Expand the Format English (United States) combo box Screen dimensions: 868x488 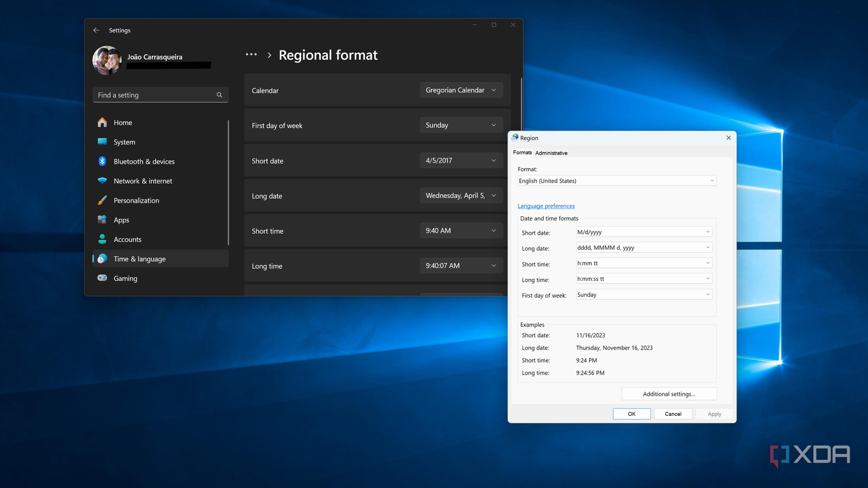click(616, 181)
